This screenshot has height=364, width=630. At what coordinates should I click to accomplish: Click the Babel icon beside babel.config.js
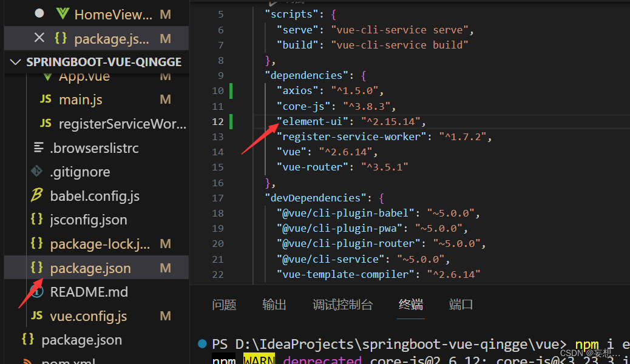point(36,195)
